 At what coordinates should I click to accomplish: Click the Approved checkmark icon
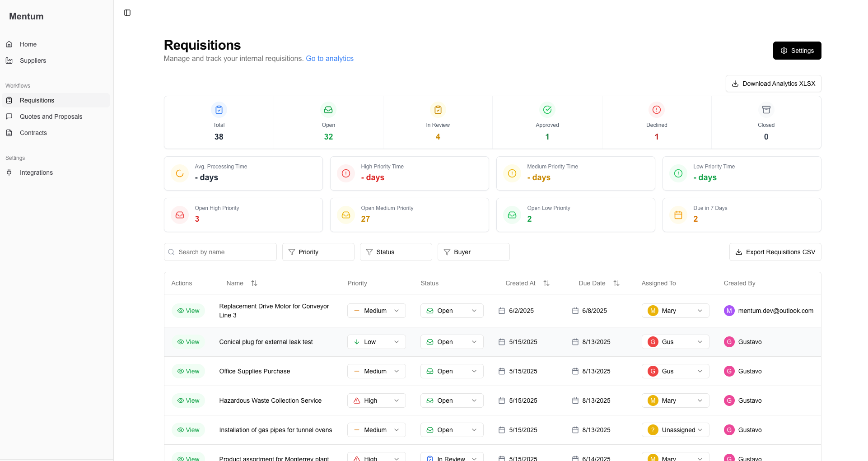click(x=547, y=110)
